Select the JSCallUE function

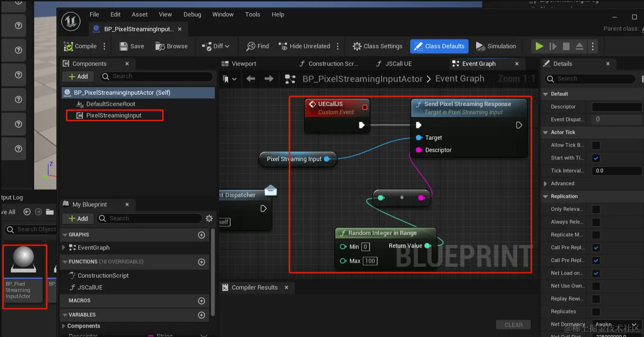click(x=90, y=287)
